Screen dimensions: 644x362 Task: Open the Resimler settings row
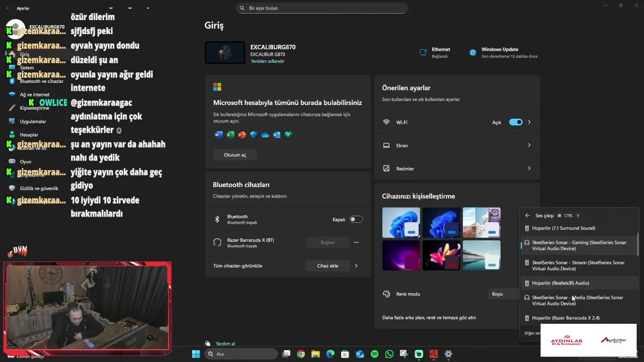pyautogui.click(x=457, y=168)
